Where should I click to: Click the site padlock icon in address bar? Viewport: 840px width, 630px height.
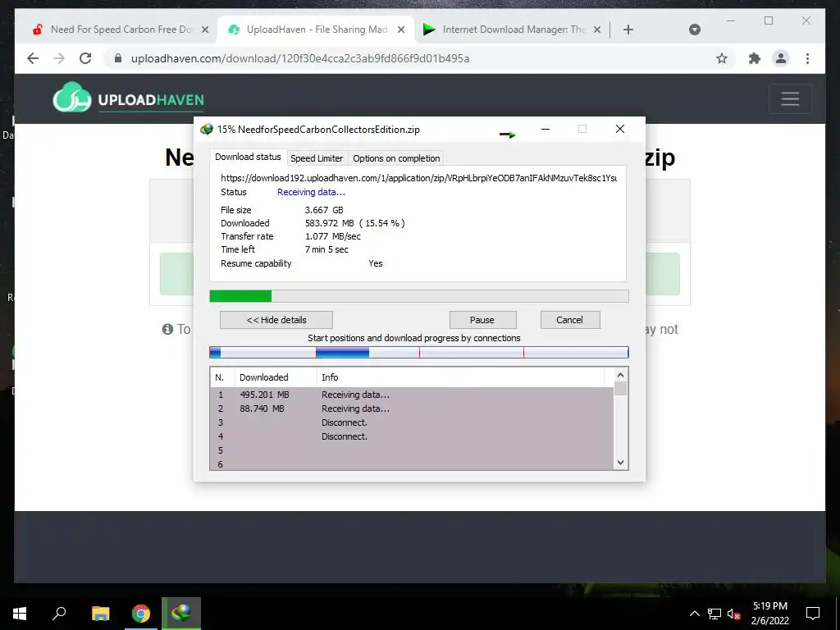click(118, 58)
